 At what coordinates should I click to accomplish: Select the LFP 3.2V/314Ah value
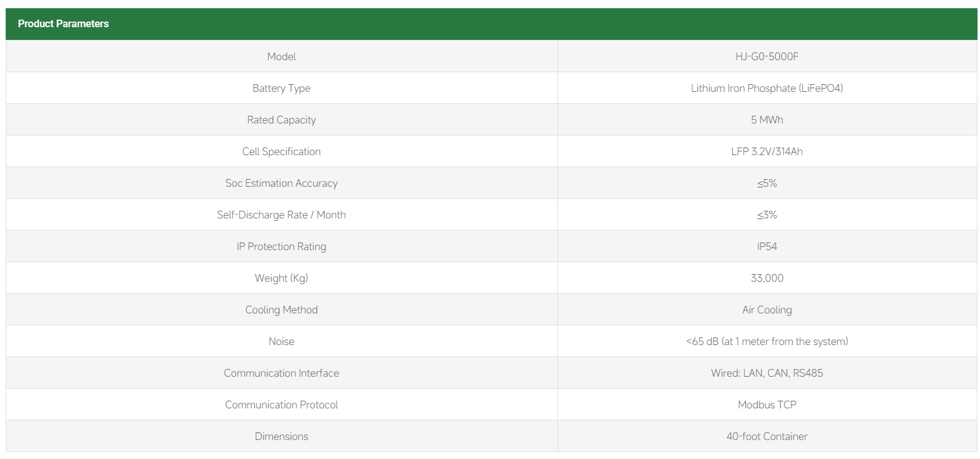point(767,151)
